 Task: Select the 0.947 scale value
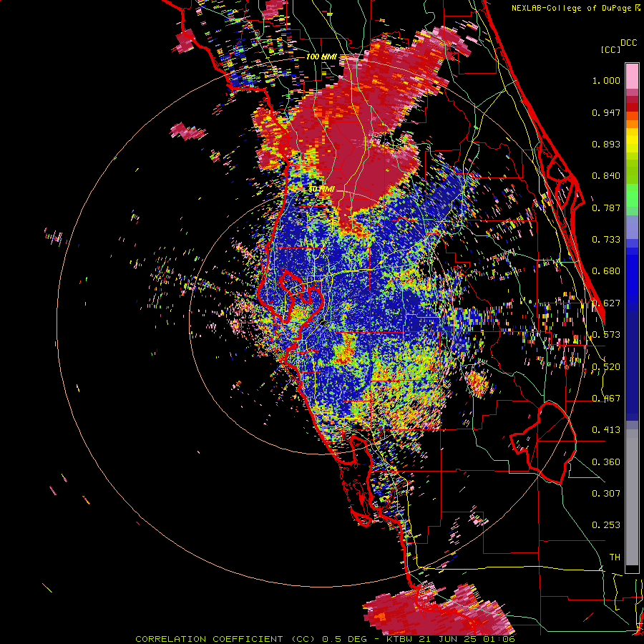pos(606,112)
